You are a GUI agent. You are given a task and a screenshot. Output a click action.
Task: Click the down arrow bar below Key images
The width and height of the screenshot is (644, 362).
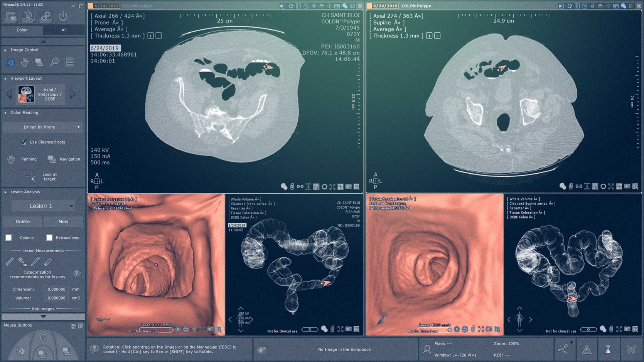43,317
